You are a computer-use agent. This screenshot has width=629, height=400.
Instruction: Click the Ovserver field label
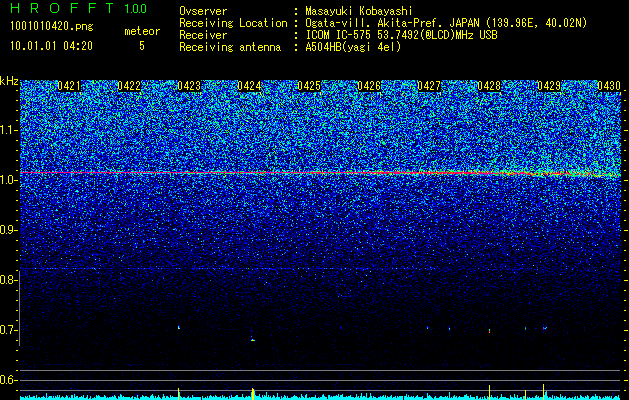[203, 11]
